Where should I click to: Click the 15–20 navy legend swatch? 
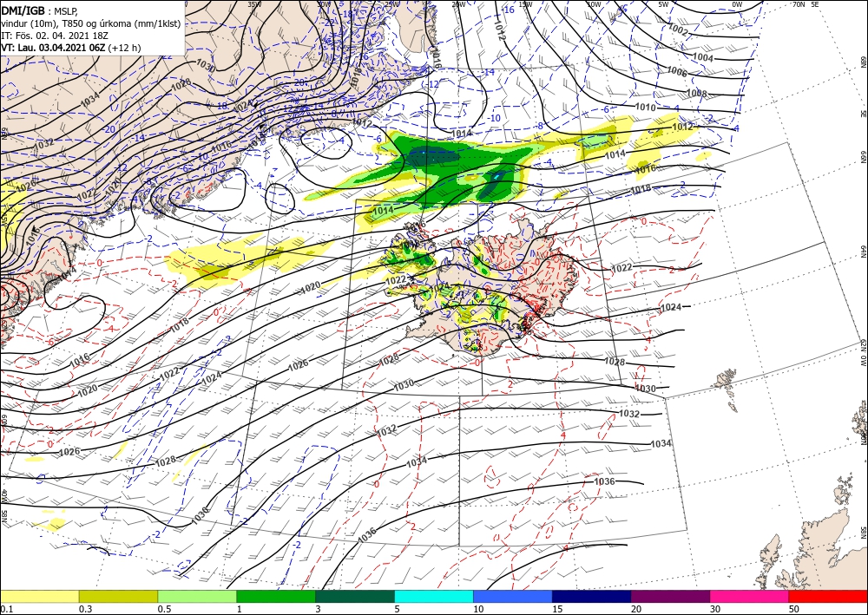(x=592, y=596)
